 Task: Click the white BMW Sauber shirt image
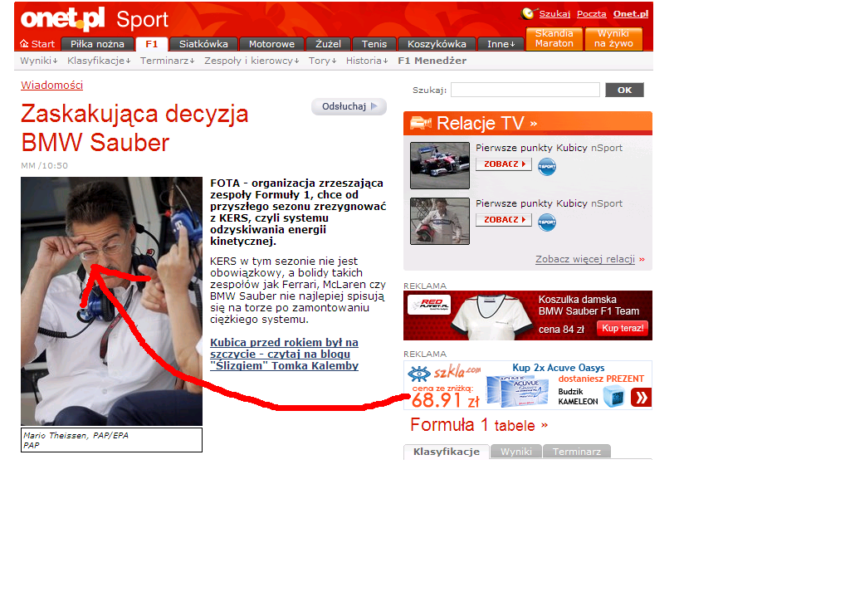pos(492,316)
